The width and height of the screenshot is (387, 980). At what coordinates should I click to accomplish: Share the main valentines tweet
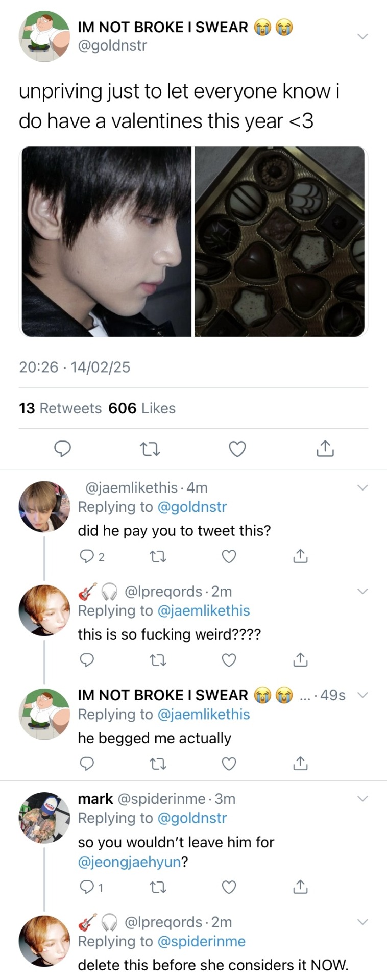325,448
